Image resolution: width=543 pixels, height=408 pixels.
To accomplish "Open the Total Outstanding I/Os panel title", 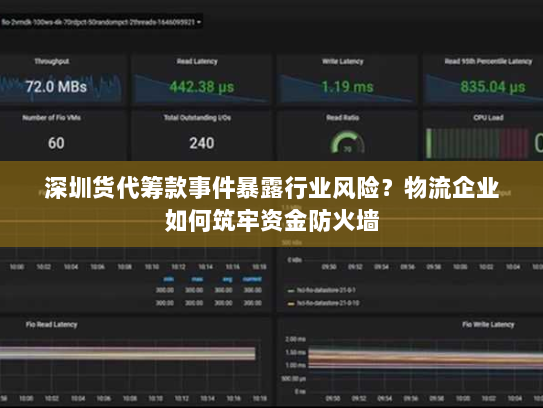I will (x=197, y=118).
